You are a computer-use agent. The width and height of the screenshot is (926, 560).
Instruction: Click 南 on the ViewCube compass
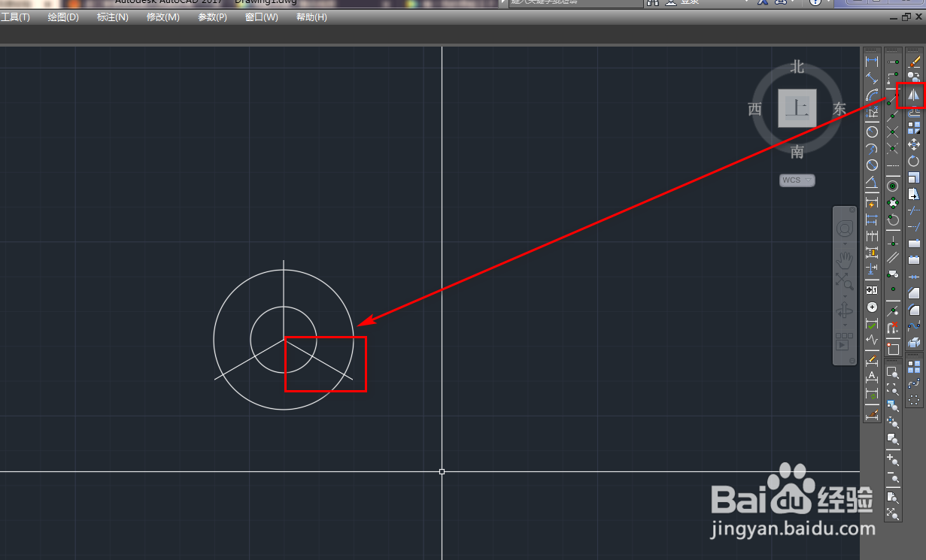coord(797,153)
